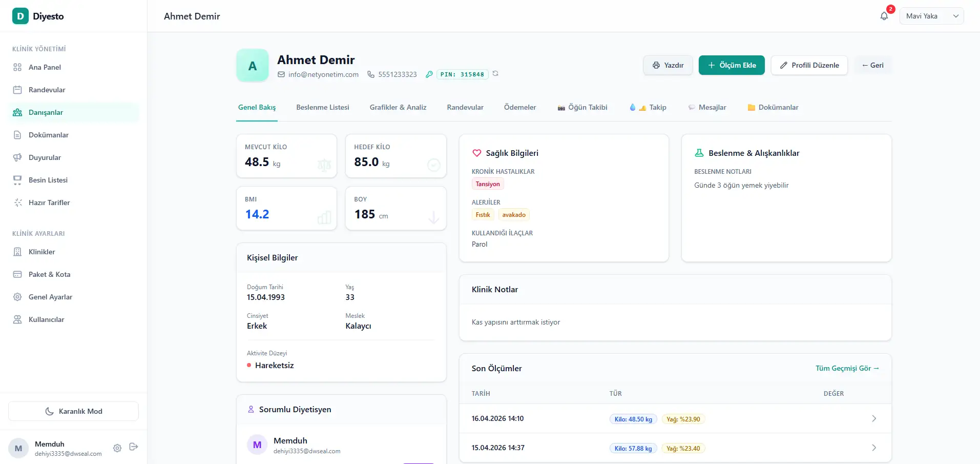The width and height of the screenshot is (980, 464).
Task: Click the Yağ: %23.40 badge
Action: tap(683, 448)
